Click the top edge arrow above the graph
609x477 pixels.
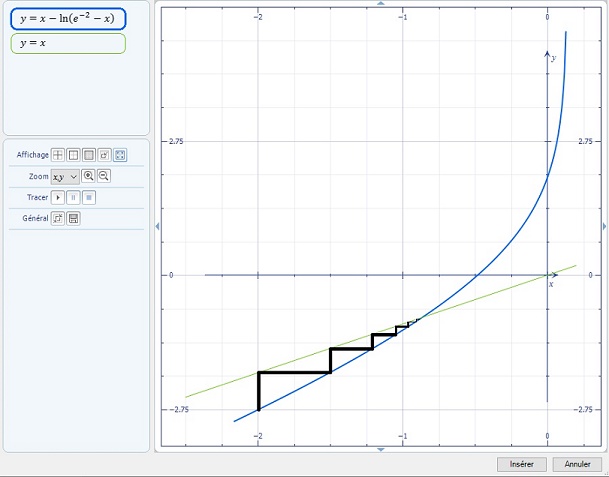tap(380, 4)
